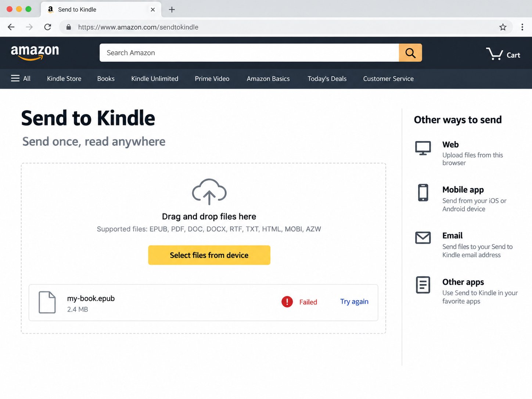View Today's Deals
The width and height of the screenshot is (532, 399).
tap(327, 79)
